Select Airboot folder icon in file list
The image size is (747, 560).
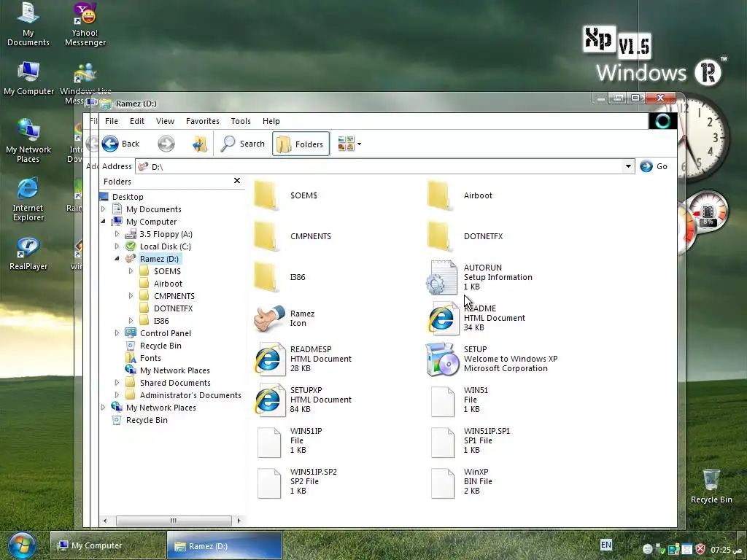(x=438, y=195)
